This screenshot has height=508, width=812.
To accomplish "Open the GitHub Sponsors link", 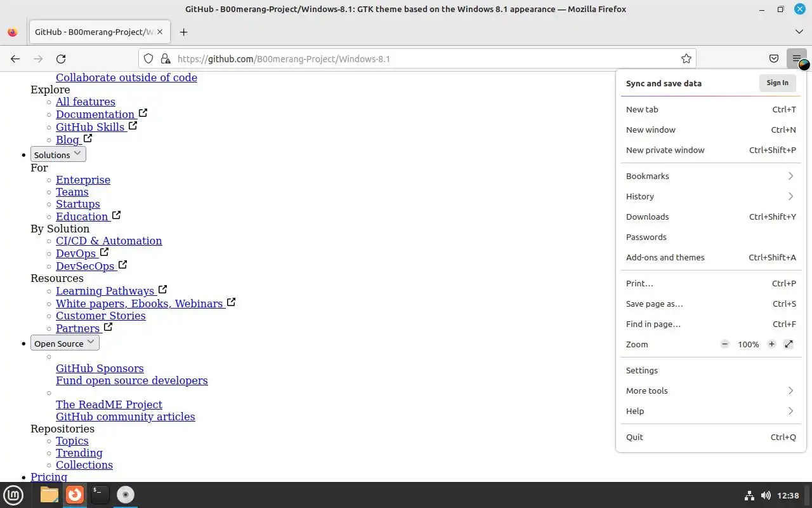I will tap(100, 368).
